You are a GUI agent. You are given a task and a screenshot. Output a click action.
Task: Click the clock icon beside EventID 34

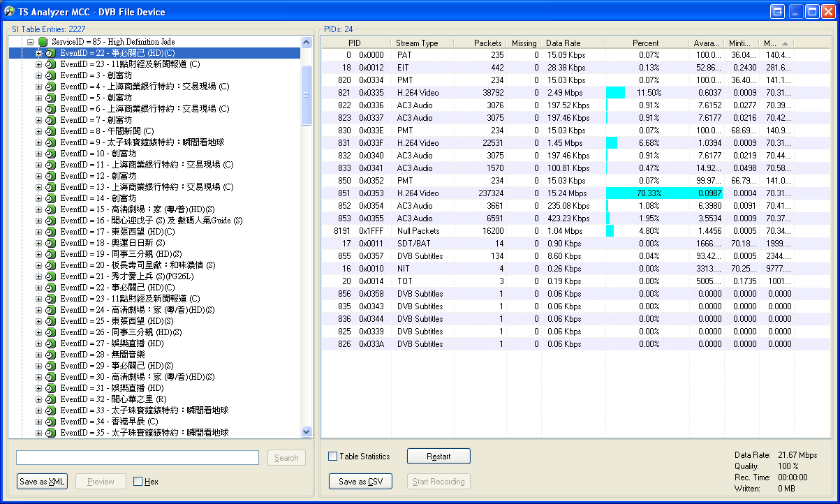tap(50, 422)
